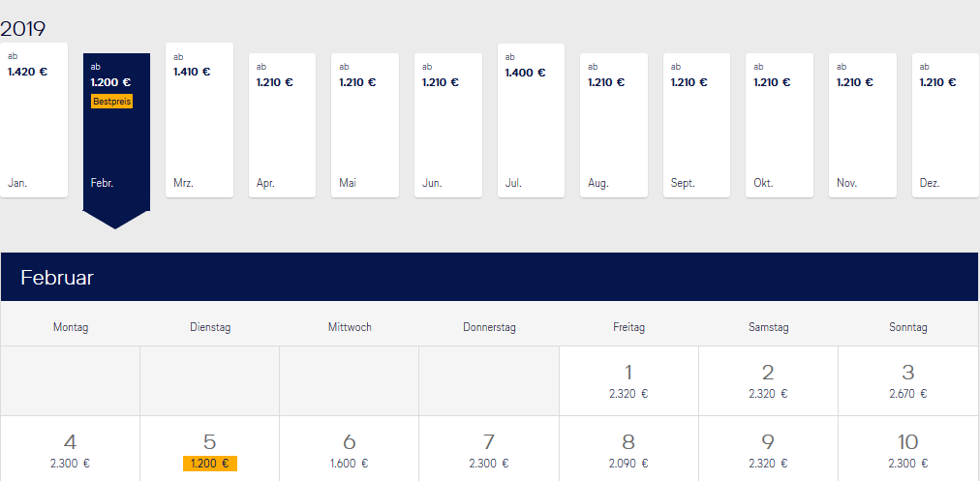Viewport: 980px width, 481px height.
Task: Open the Aug. month card
Action: 614,126
